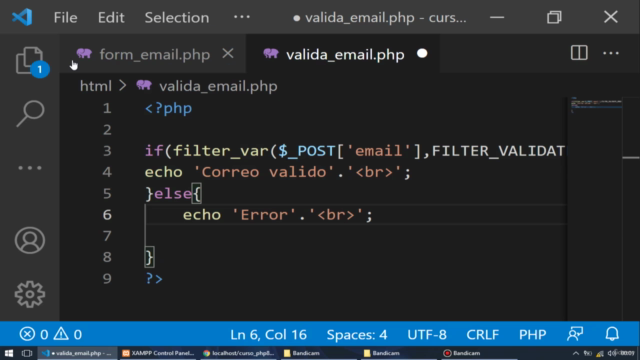
Task: Click the feedback icon in status bar
Action: pyautogui.click(x=575, y=334)
